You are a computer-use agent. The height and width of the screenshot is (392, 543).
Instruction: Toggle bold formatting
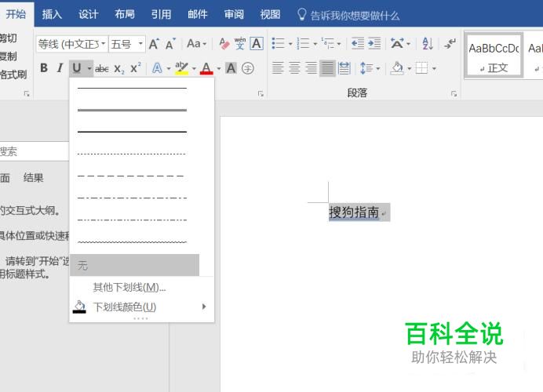[x=44, y=68]
